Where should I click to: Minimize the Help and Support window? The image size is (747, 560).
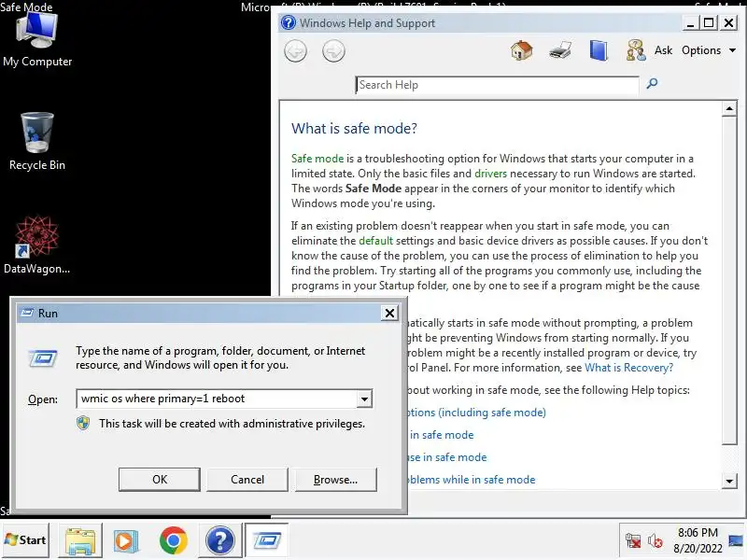pyautogui.click(x=690, y=22)
